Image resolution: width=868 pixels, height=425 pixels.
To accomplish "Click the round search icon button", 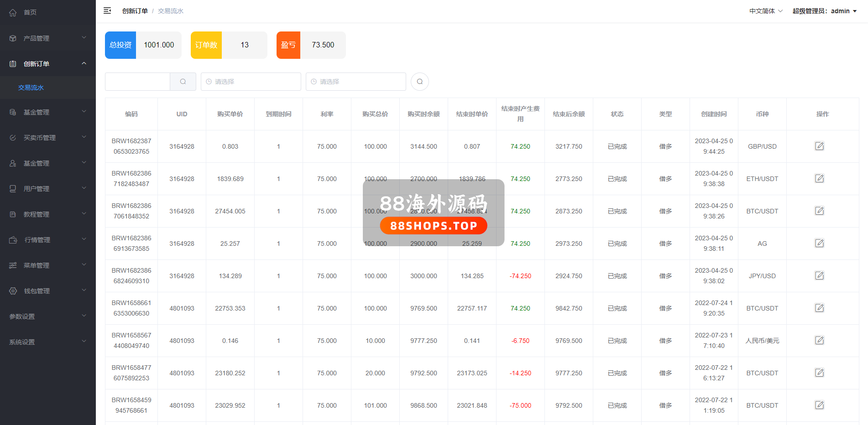I will [x=419, y=82].
